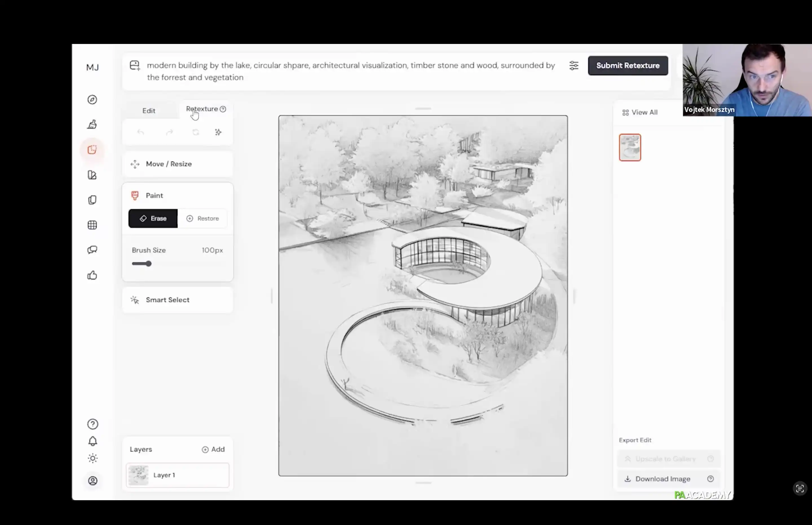Open the Chat bubbles sidebar icon
The width and height of the screenshot is (812, 525).
pos(92,250)
